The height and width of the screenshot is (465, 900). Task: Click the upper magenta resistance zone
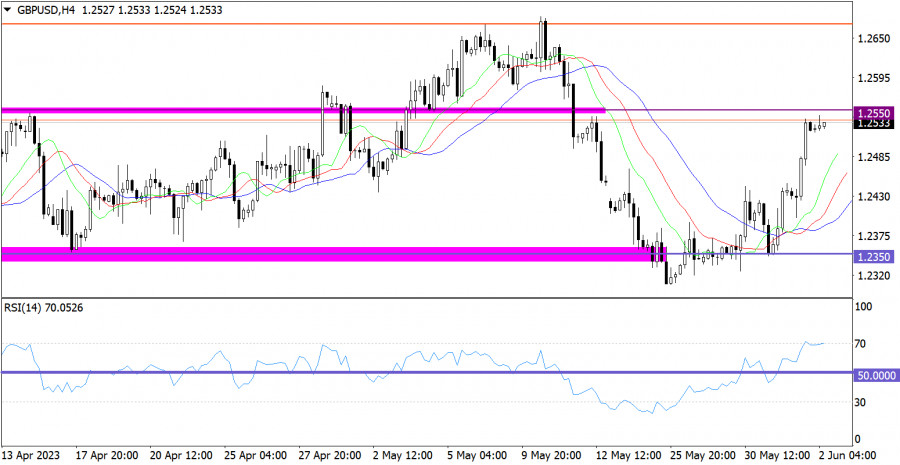[x=300, y=109]
